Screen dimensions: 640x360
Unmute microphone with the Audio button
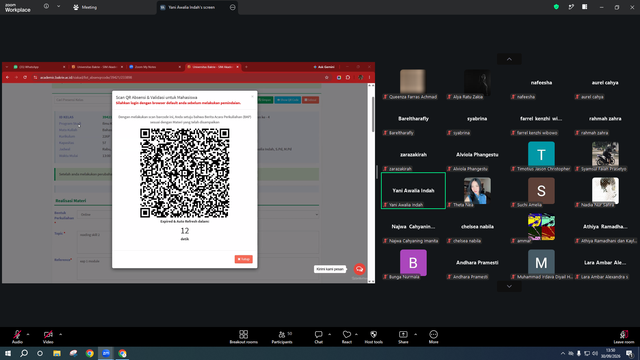click(17, 337)
